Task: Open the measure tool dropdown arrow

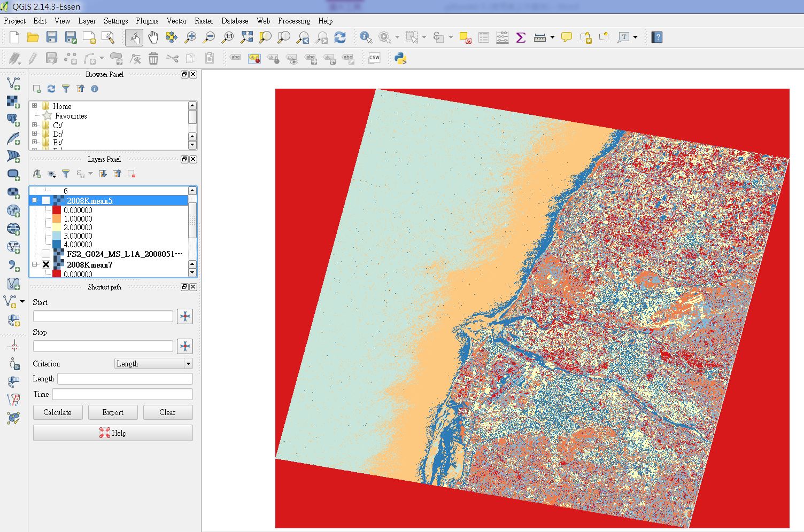Action: coord(552,37)
